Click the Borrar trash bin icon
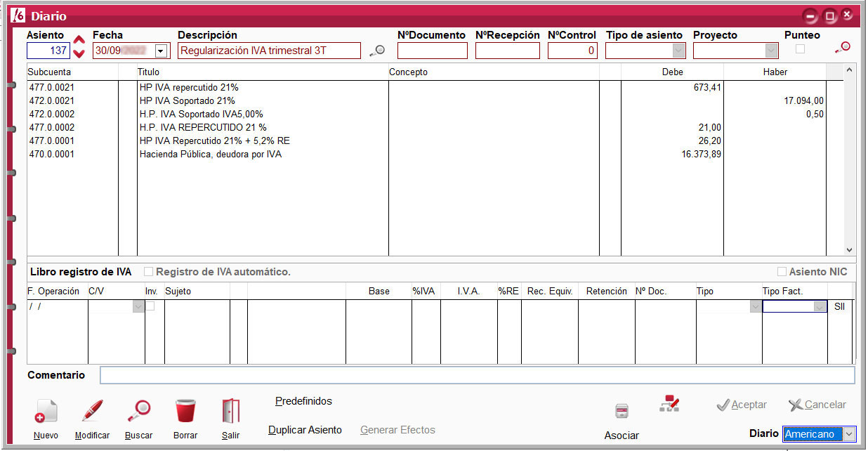The width and height of the screenshot is (868, 451). [185, 412]
